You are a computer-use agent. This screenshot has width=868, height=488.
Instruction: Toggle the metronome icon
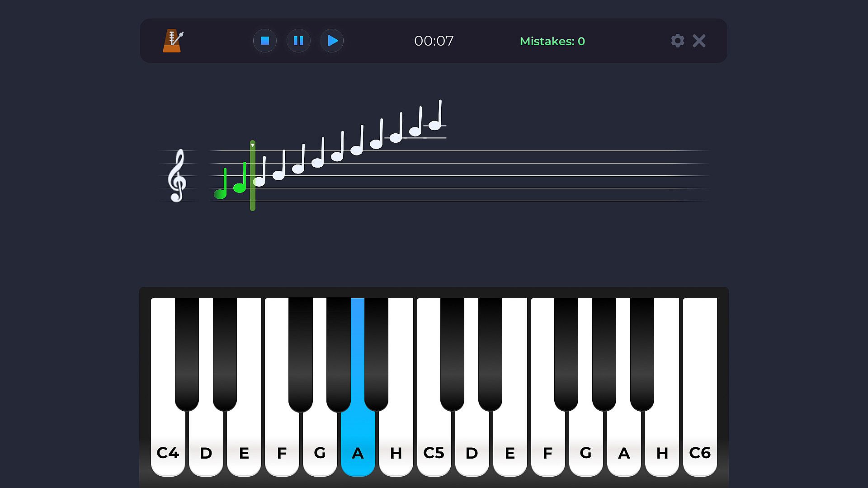pos(173,41)
